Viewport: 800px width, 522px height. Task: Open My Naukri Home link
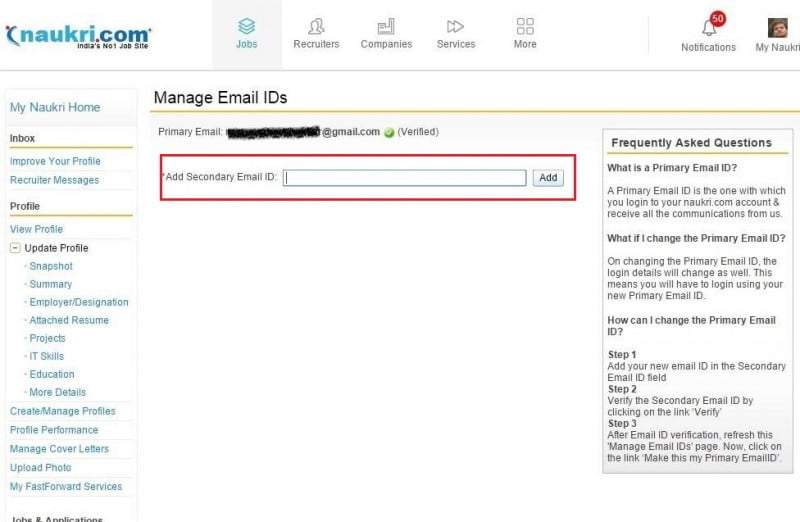(55, 107)
